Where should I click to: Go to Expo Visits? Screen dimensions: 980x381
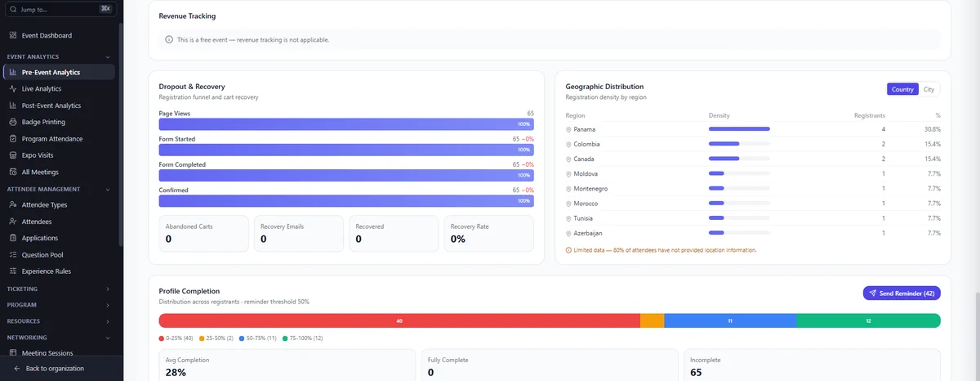click(x=59, y=155)
